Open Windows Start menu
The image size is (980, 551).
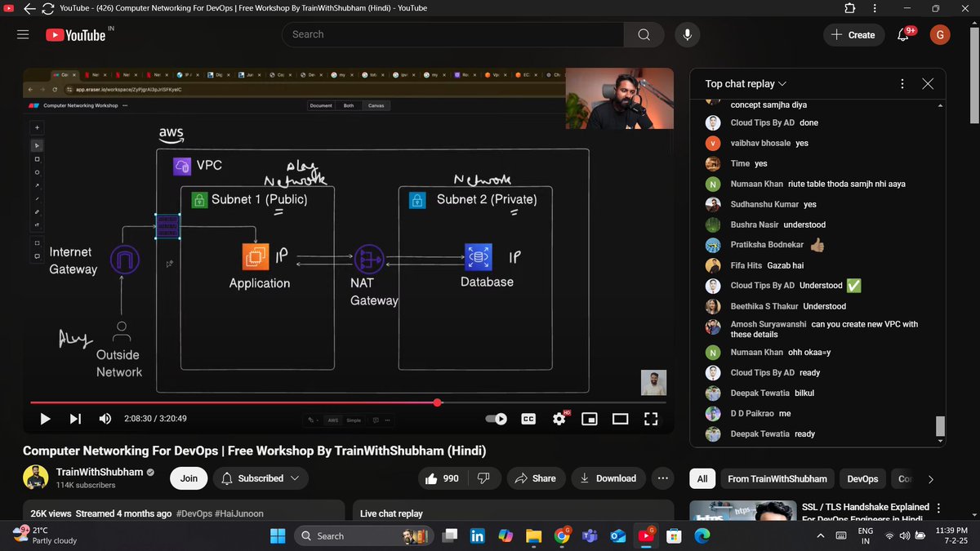click(278, 536)
